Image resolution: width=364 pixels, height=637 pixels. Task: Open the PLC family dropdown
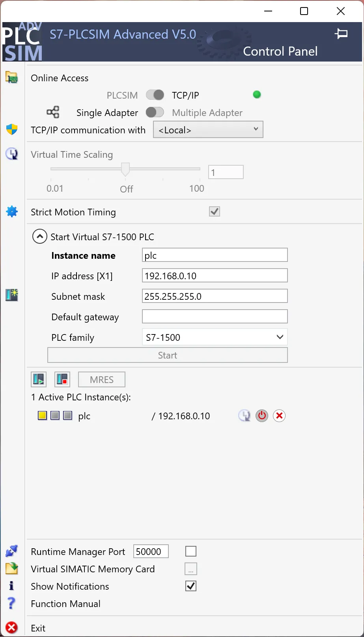(x=215, y=337)
